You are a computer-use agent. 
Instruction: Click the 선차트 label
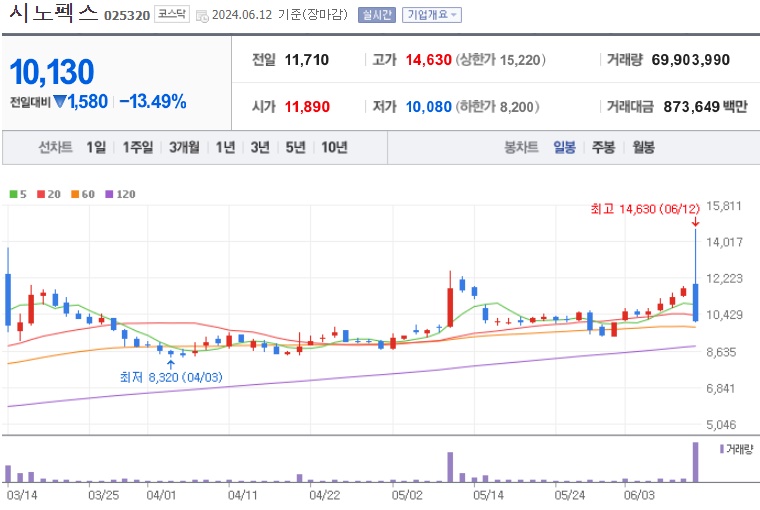(x=55, y=147)
